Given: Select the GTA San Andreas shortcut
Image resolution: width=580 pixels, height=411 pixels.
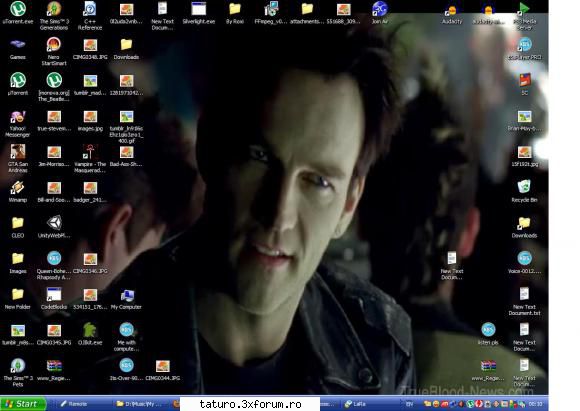Looking at the screenshot, I should point(18,158).
